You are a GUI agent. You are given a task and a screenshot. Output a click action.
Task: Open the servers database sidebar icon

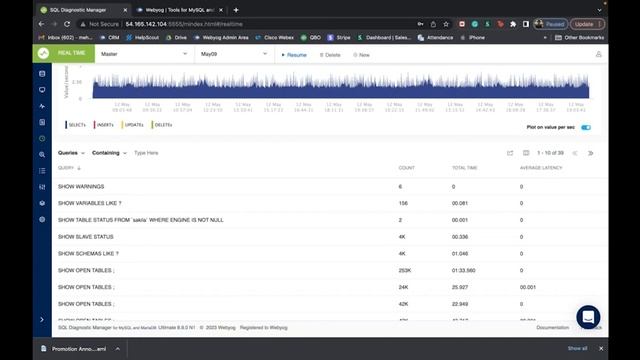(42, 74)
